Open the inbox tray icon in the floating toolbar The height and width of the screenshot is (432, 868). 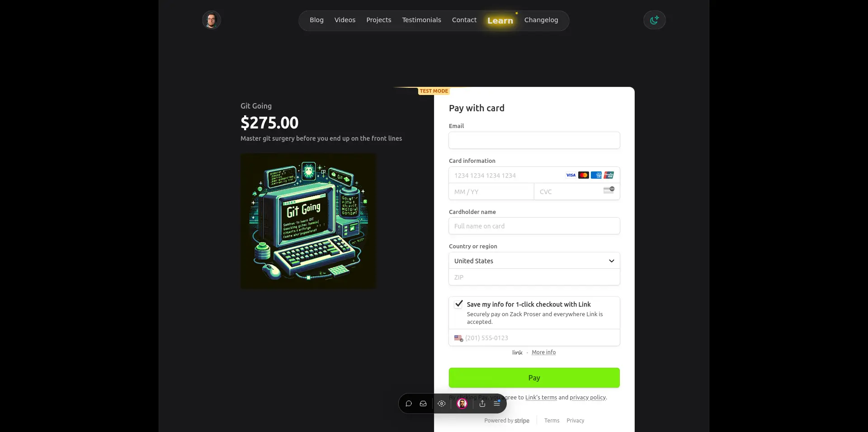tap(423, 404)
